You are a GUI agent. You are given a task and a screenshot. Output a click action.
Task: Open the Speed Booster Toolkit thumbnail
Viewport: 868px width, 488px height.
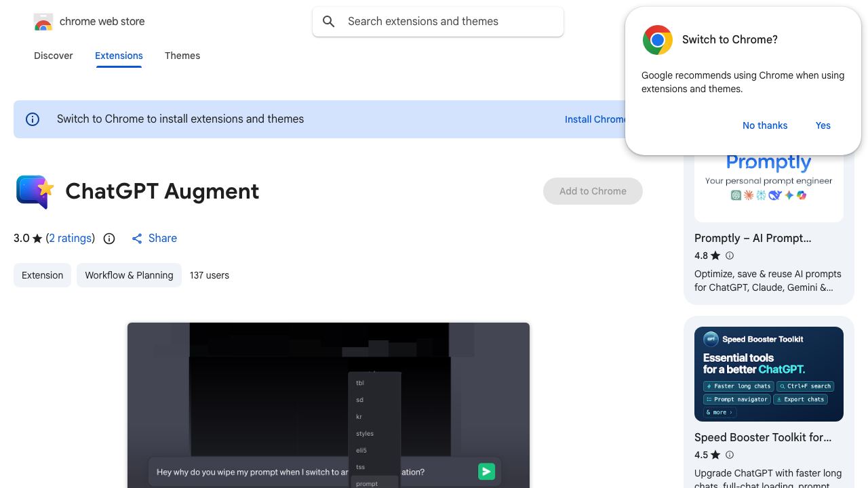pyautogui.click(x=769, y=374)
